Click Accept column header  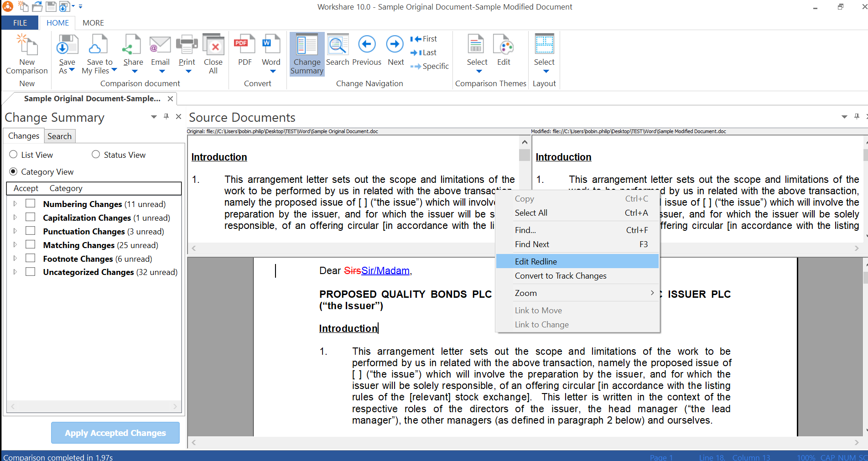tap(26, 188)
